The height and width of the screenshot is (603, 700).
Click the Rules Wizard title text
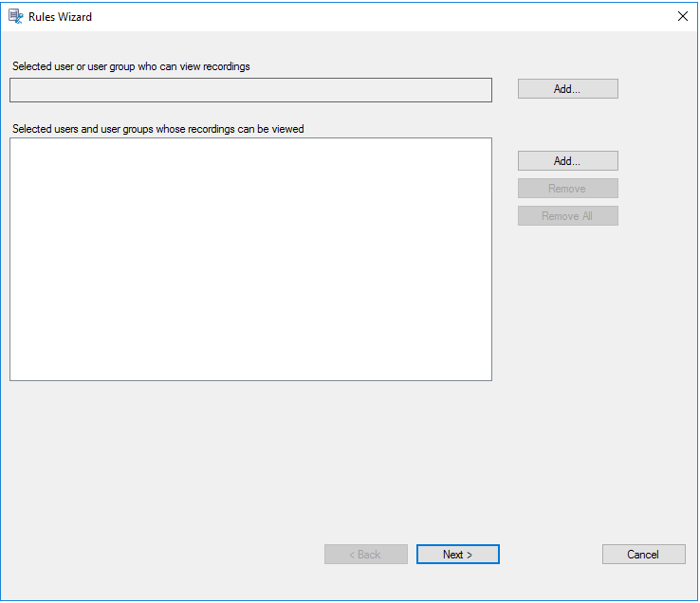pos(61,17)
